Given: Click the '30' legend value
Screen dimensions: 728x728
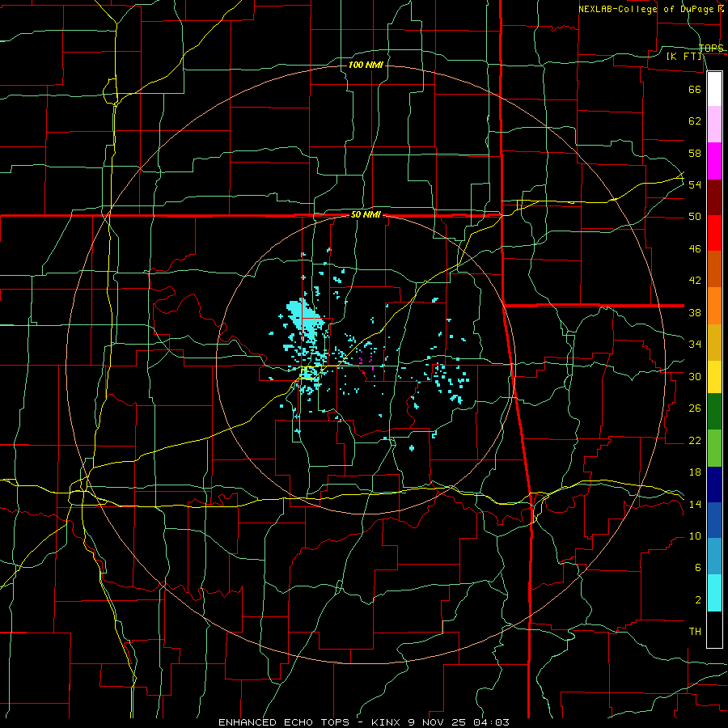Looking at the screenshot, I should coord(695,376).
